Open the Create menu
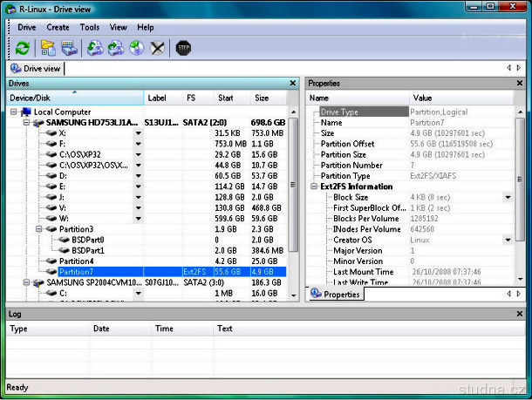 click(x=58, y=27)
